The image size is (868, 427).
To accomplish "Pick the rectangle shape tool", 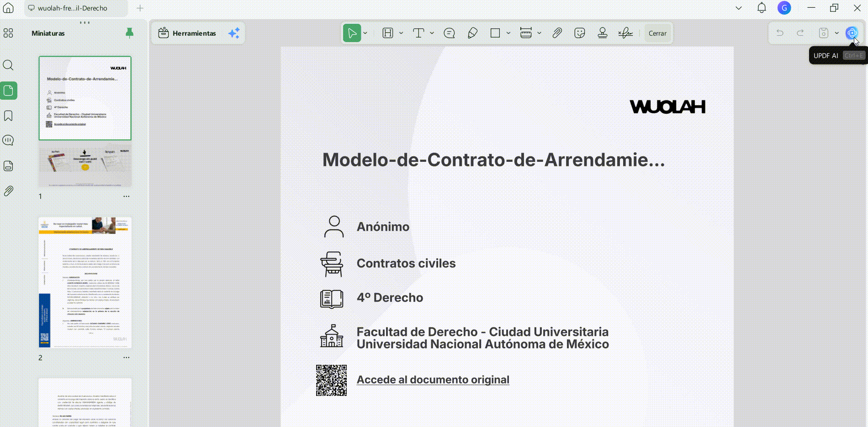I will [495, 33].
